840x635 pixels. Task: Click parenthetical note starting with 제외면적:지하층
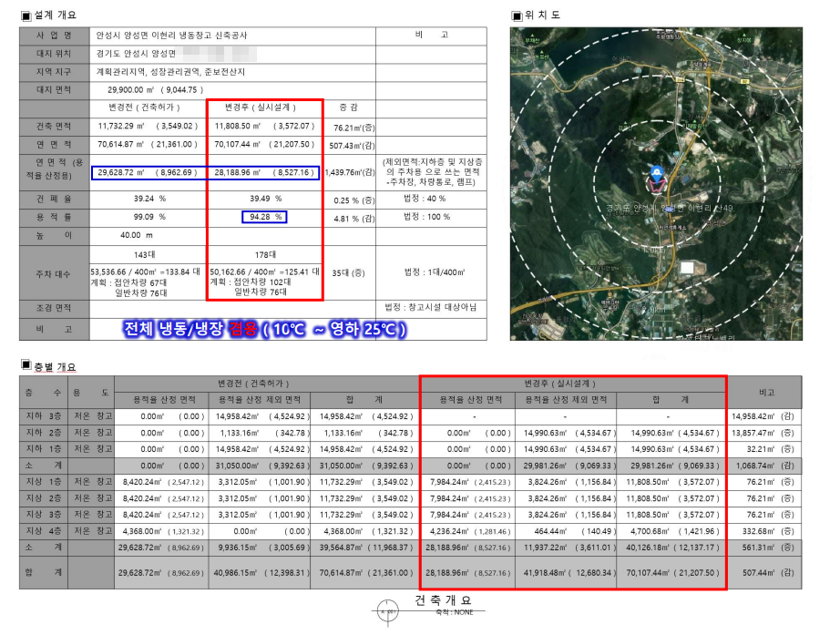[432, 172]
